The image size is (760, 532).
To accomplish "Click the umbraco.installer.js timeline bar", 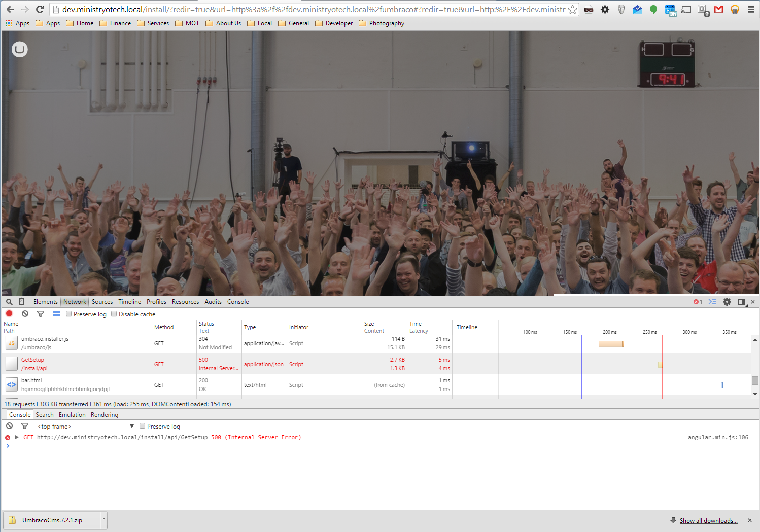I will point(611,344).
